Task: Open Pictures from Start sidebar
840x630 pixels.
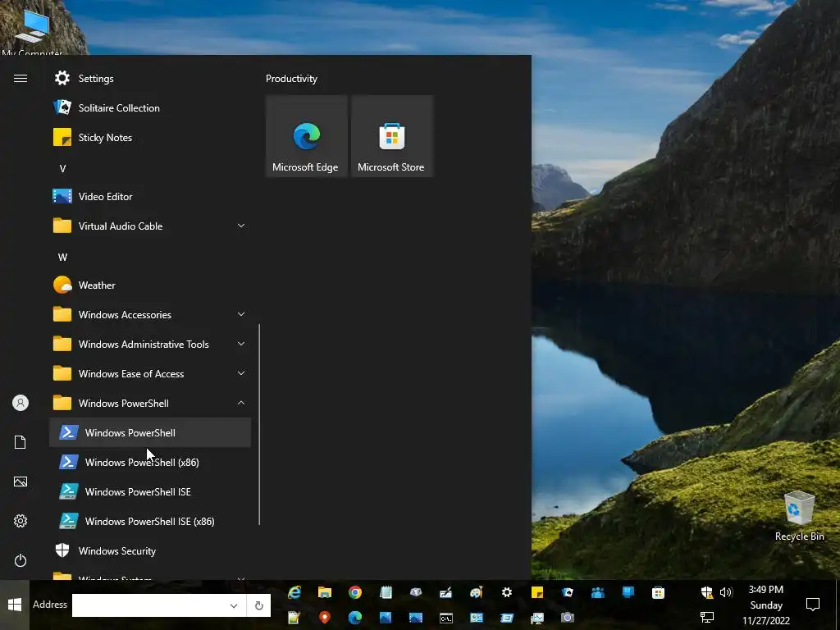Action: pyautogui.click(x=21, y=482)
